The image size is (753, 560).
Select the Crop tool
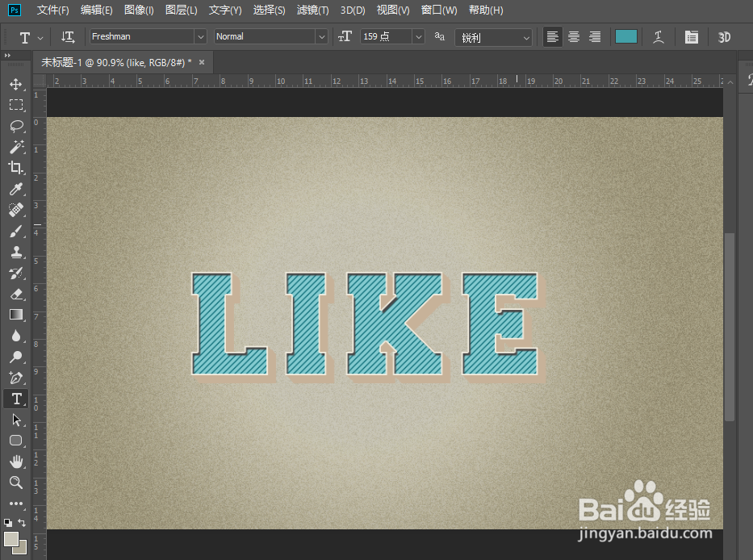16,168
